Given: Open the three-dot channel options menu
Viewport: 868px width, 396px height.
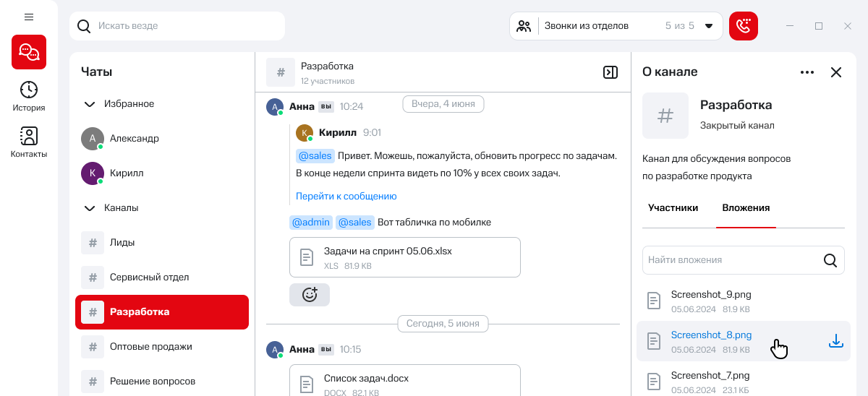Looking at the screenshot, I should (807, 72).
